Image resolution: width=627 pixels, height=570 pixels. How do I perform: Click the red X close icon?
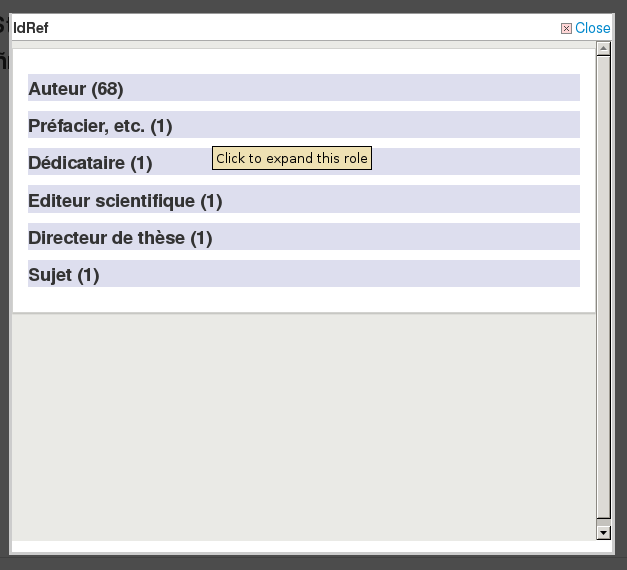(x=566, y=28)
